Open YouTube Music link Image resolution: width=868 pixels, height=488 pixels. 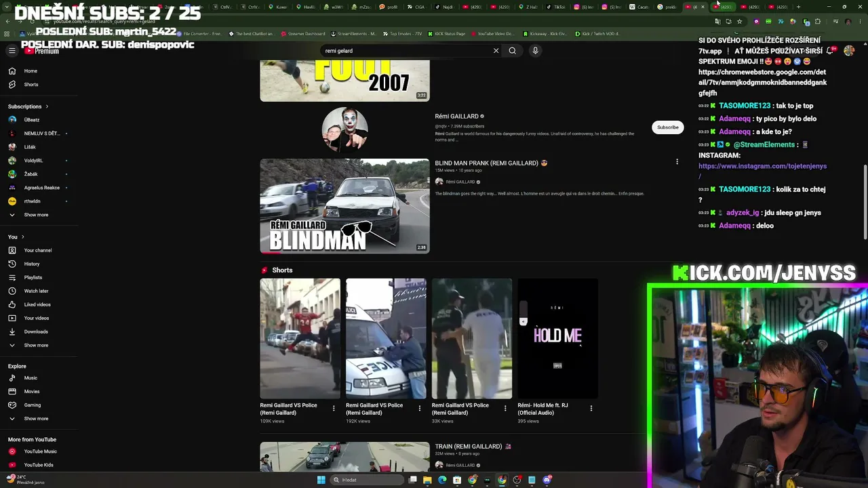(x=39, y=451)
